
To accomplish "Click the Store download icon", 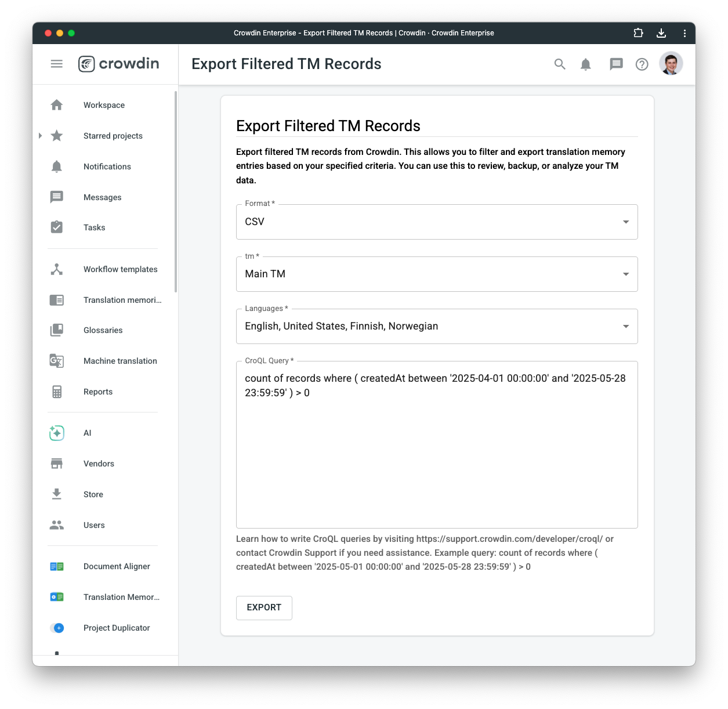I will click(x=57, y=494).
